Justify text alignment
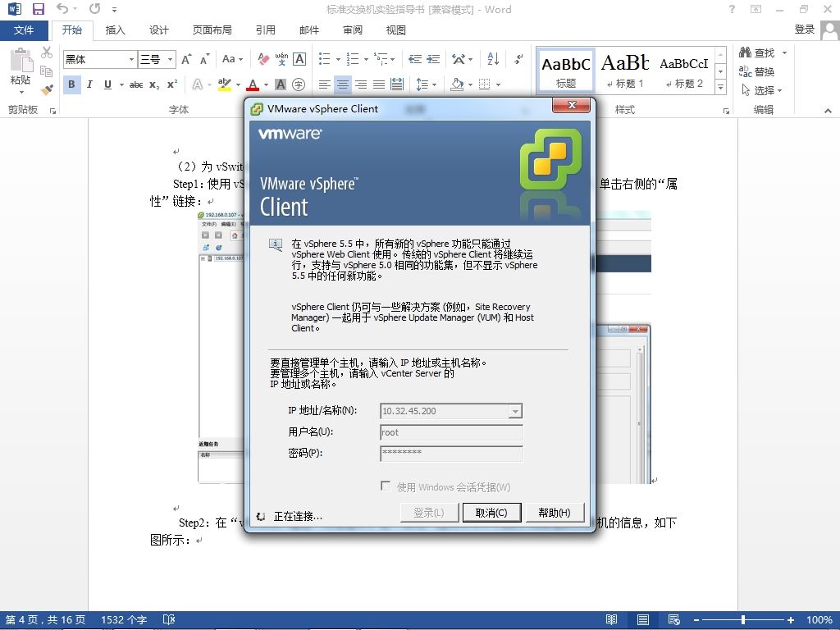 (379, 84)
